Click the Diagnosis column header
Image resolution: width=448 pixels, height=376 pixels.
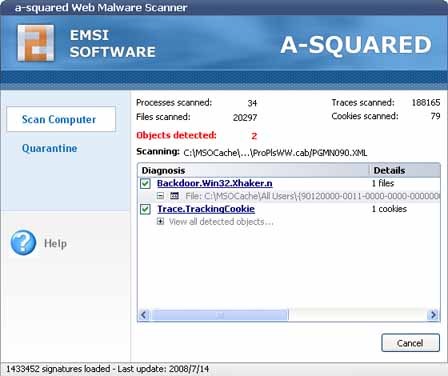[253, 170]
